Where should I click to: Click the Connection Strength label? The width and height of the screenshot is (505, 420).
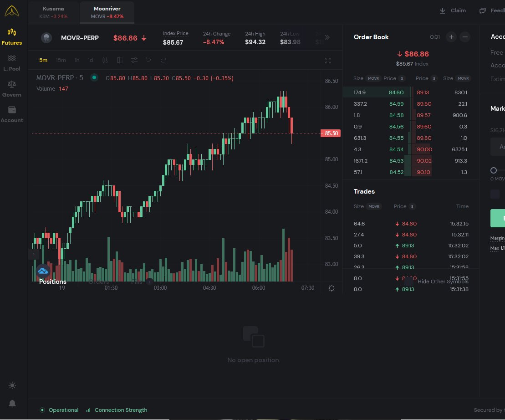coord(121,410)
